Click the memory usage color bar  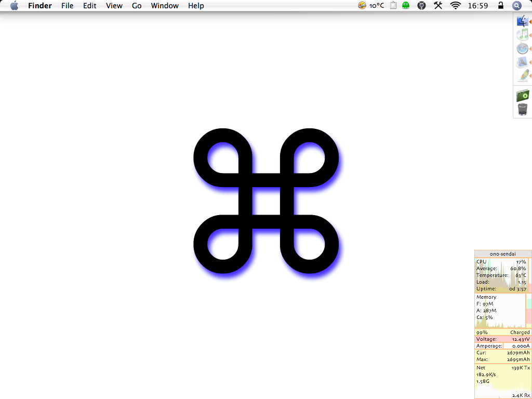(x=528, y=311)
